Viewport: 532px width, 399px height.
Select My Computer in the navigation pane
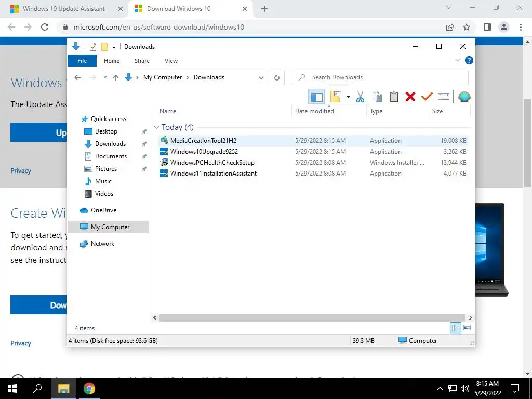coord(108,227)
